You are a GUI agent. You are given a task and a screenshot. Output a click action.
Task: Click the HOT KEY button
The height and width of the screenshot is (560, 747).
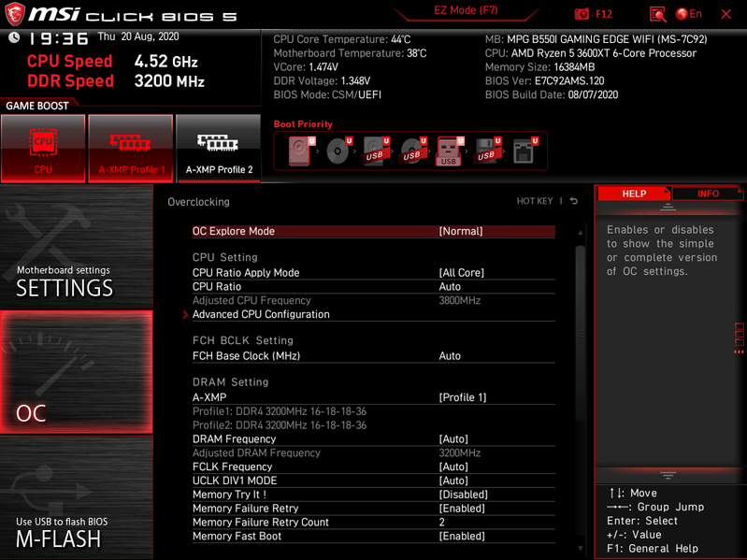coord(535,201)
